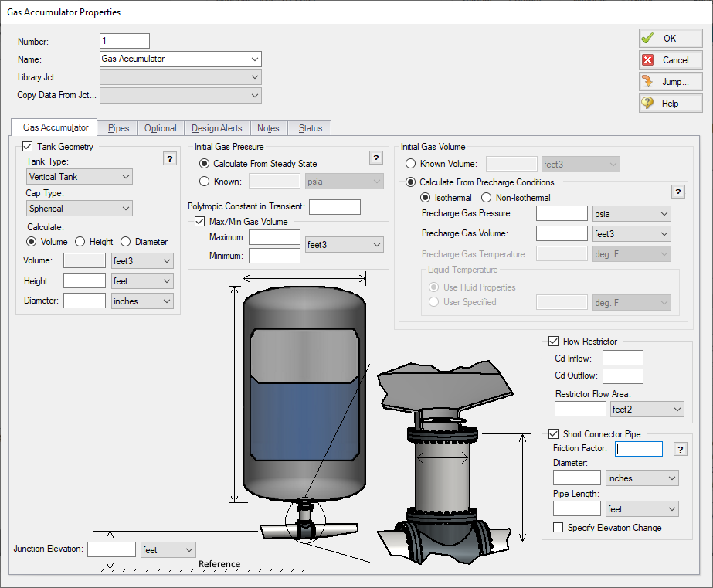Click the Jump... button
The width and height of the screenshot is (713, 588).
[670, 82]
